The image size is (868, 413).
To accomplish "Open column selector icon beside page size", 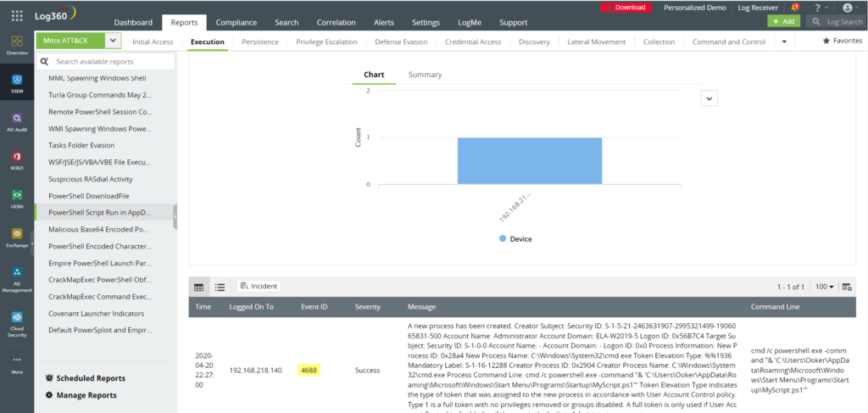I will click(x=848, y=287).
